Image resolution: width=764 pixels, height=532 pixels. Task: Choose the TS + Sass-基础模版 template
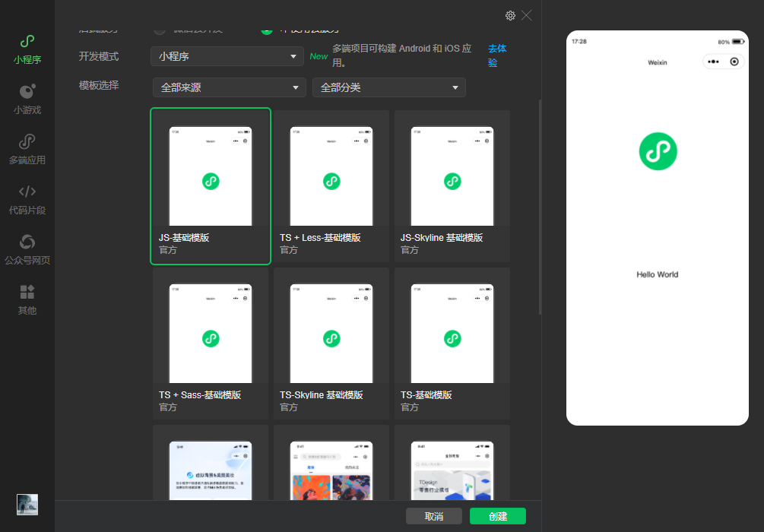point(211,344)
